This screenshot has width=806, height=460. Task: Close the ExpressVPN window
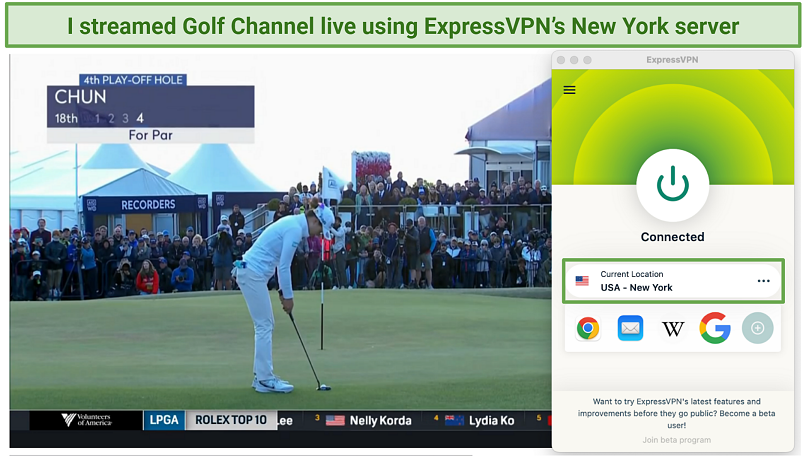[561, 60]
